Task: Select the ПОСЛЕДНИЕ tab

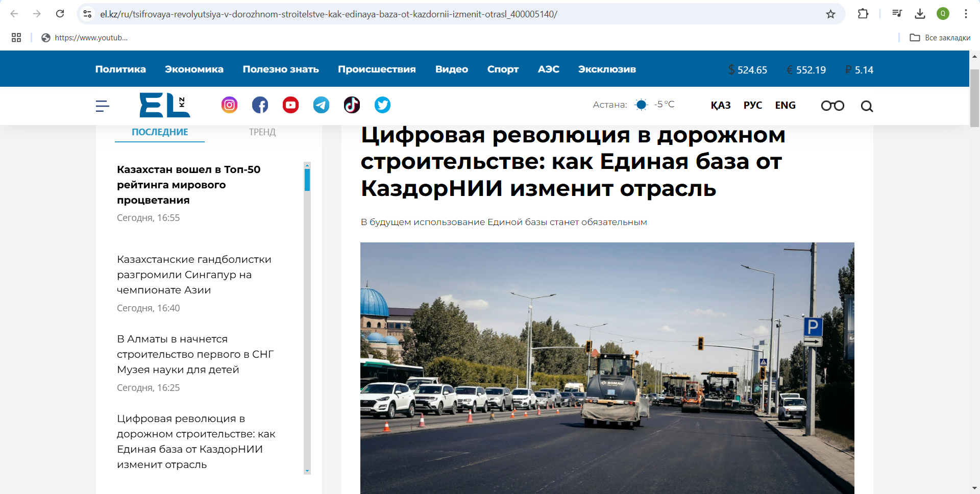Action: (160, 132)
